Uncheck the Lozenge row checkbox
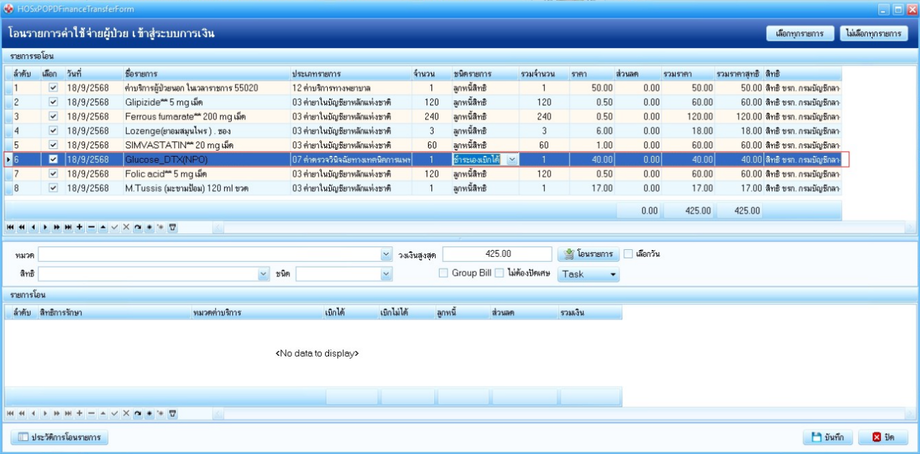 53,130
